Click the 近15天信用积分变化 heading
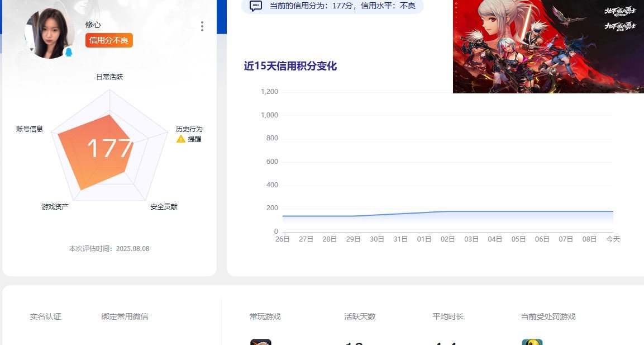The height and width of the screenshot is (345, 644). click(290, 66)
